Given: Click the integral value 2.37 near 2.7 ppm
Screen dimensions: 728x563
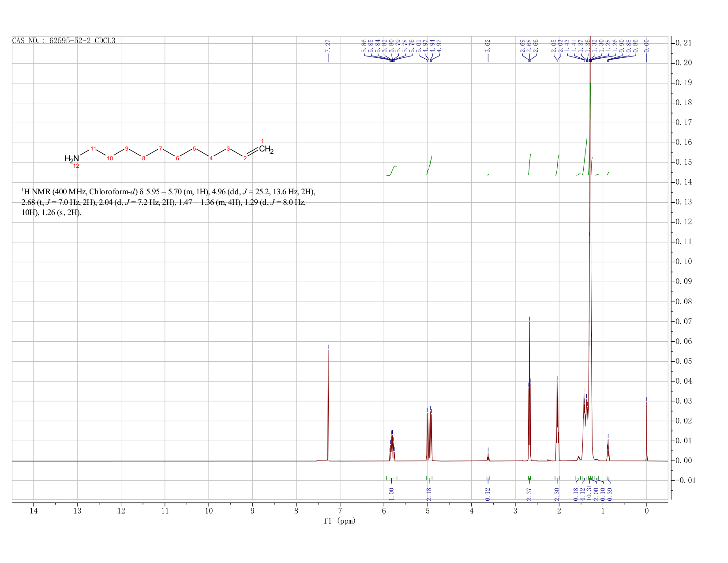Looking at the screenshot, I should (529, 494).
